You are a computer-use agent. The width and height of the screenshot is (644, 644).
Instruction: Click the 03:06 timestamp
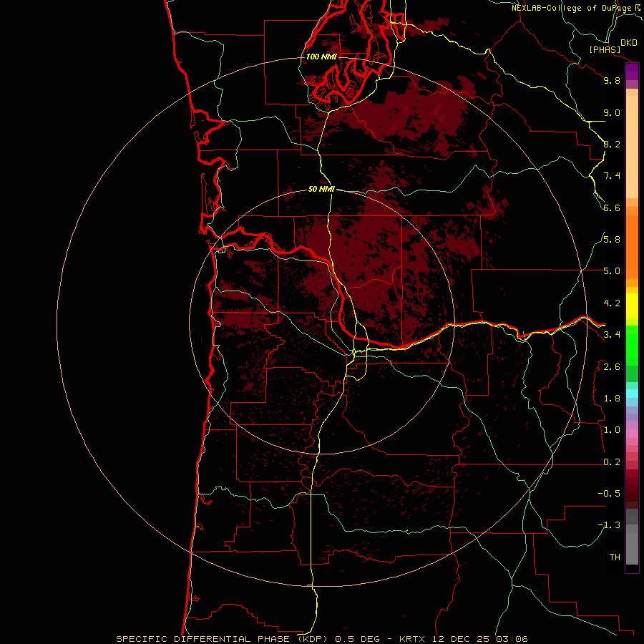[x=512, y=639]
